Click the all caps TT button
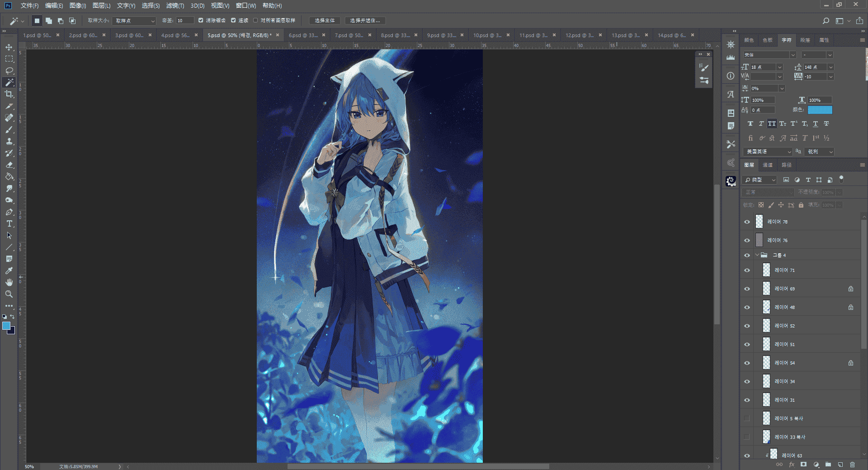 772,124
